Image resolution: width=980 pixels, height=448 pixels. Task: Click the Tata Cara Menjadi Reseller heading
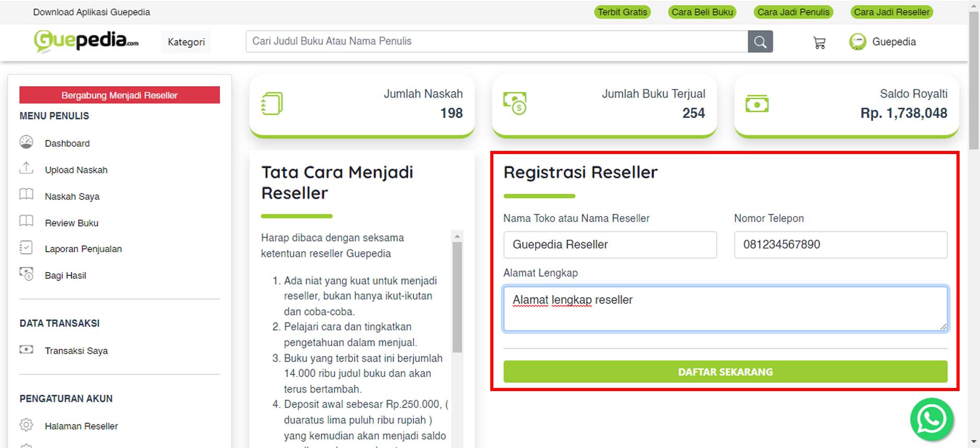tap(337, 182)
